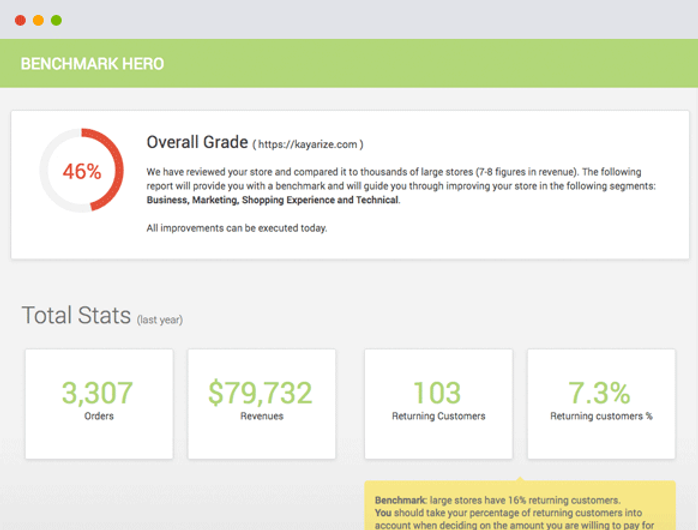698x530 pixels.
Task: Click the bold segments list text
Action: pyautogui.click(x=272, y=200)
